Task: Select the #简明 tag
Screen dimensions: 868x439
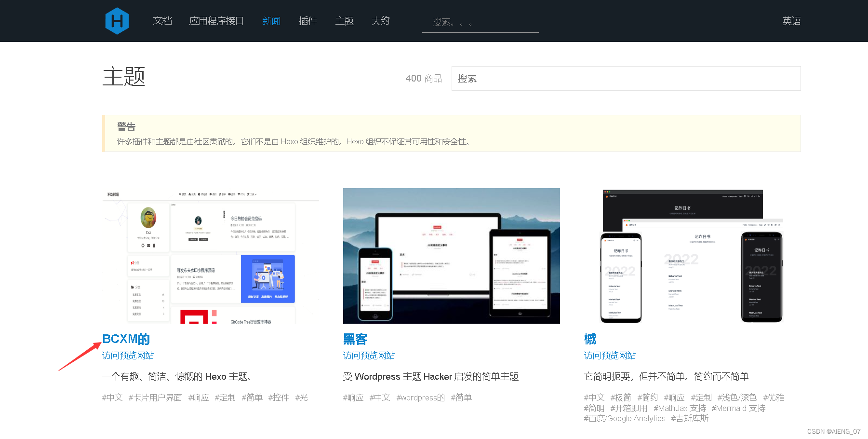Action: coord(594,408)
